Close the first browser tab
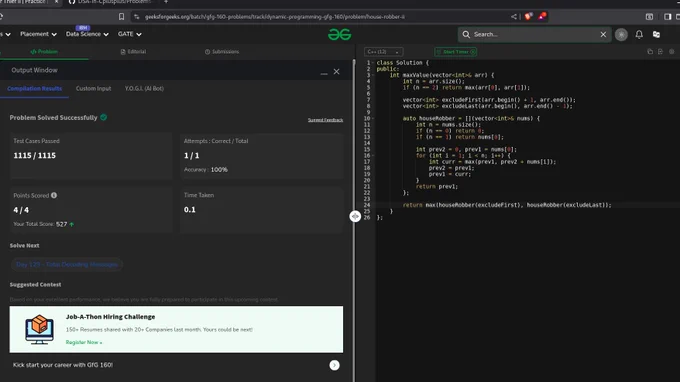 click(56, 2)
